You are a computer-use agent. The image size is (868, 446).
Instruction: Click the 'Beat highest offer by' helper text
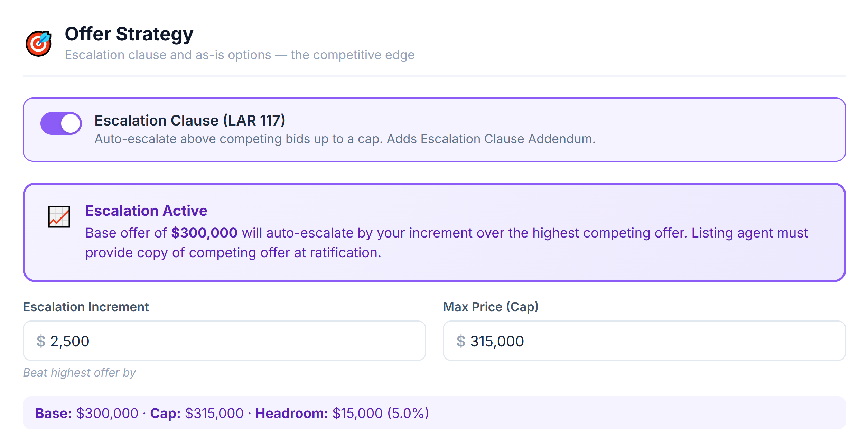tap(79, 372)
